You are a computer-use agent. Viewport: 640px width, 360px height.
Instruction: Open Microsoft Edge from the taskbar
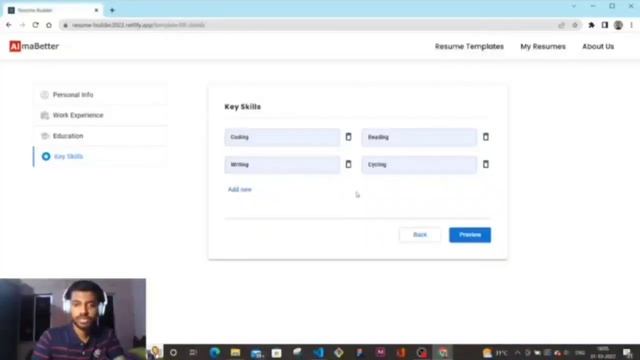(215, 353)
